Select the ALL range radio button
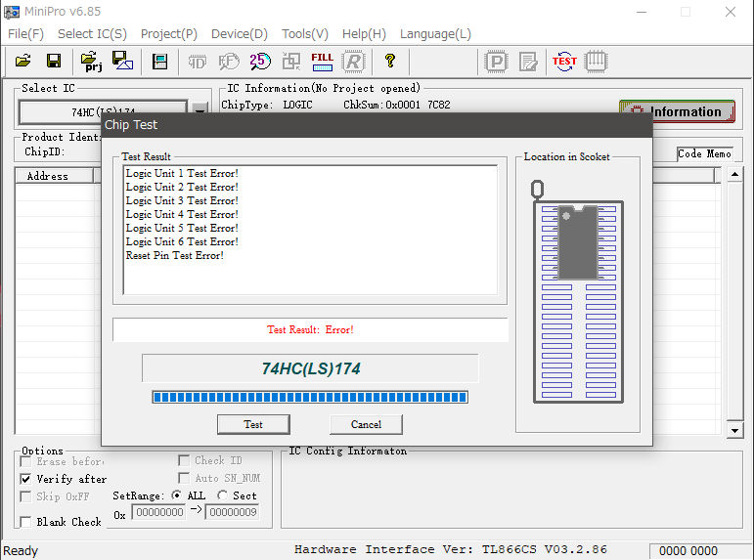 [x=177, y=495]
